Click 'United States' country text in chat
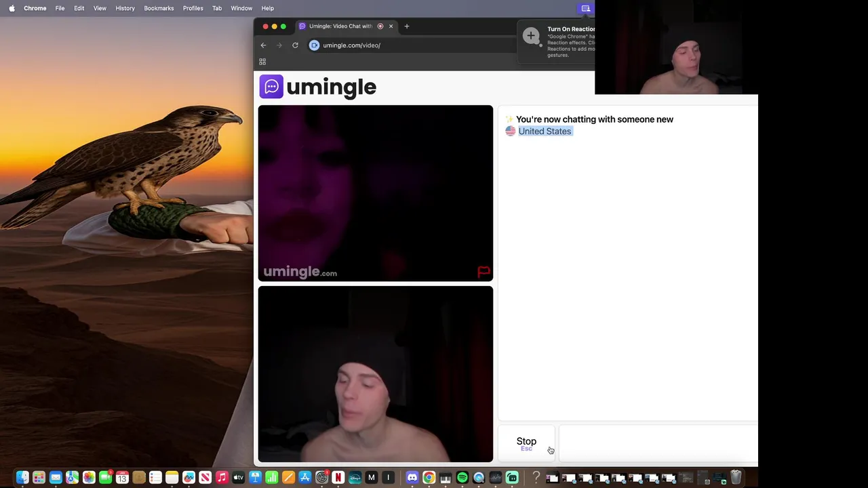868x488 pixels. coord(545,131)
